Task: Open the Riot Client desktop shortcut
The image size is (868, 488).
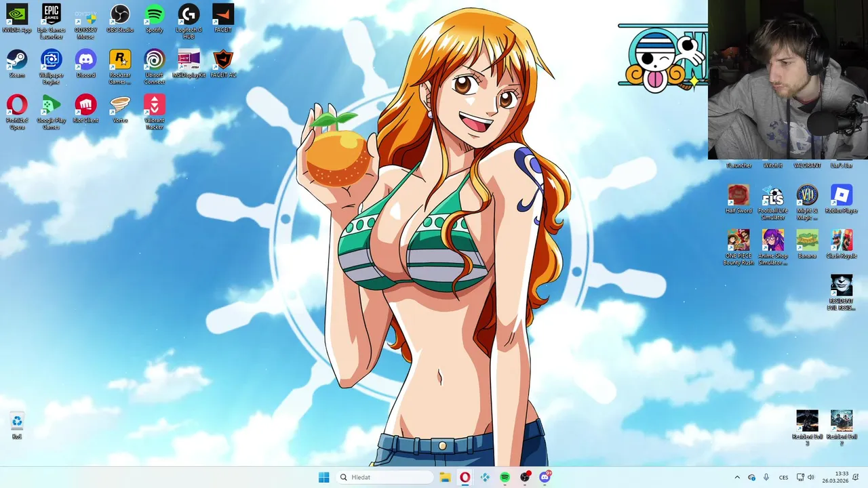Action: (x=85, y=109)
